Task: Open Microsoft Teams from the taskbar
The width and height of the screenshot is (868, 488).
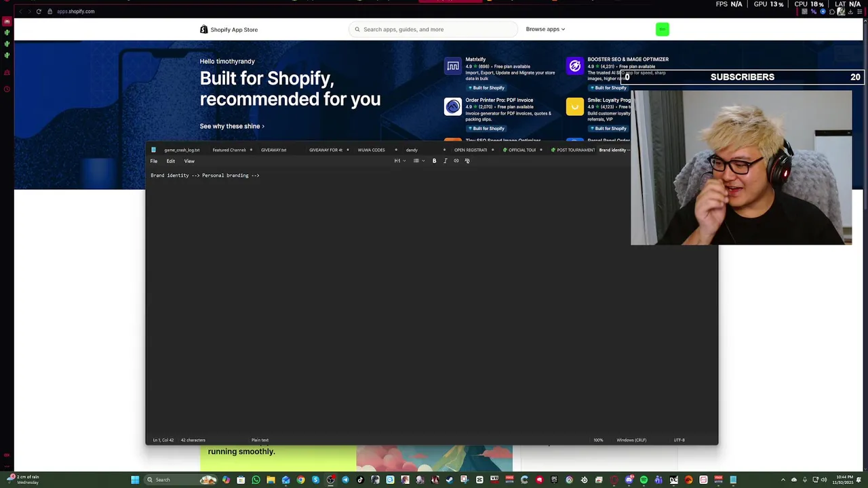Action: [658, 480]
